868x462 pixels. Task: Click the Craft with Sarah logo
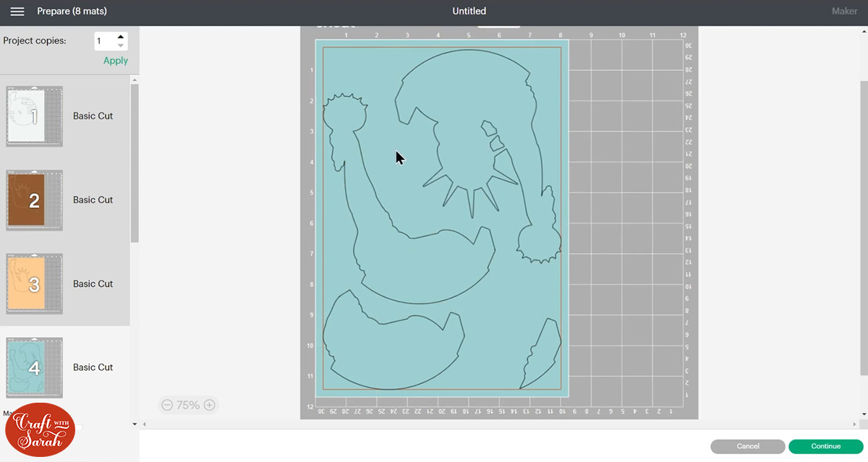[40, 429]
